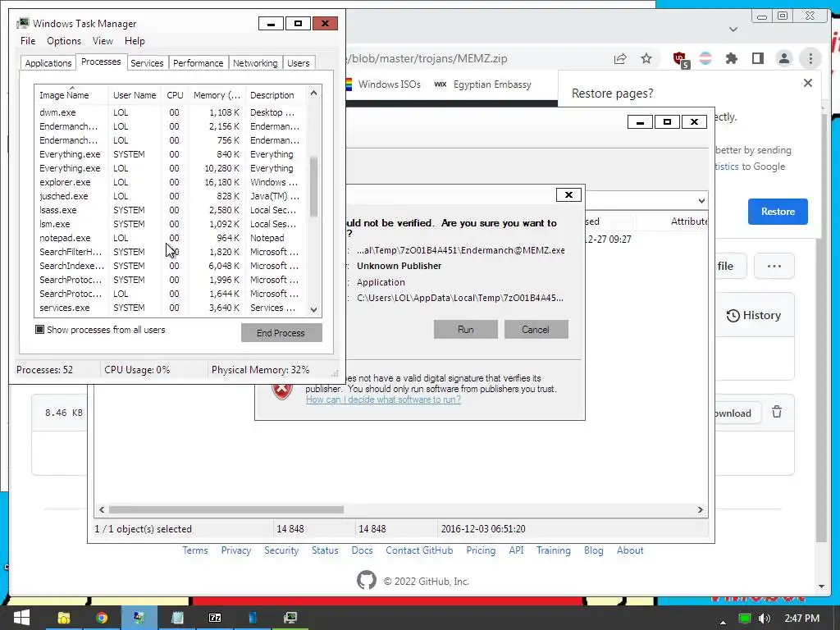Switch to the Applications tab
Viewport: 840px width, 630px height.
[x=48, y=62]
